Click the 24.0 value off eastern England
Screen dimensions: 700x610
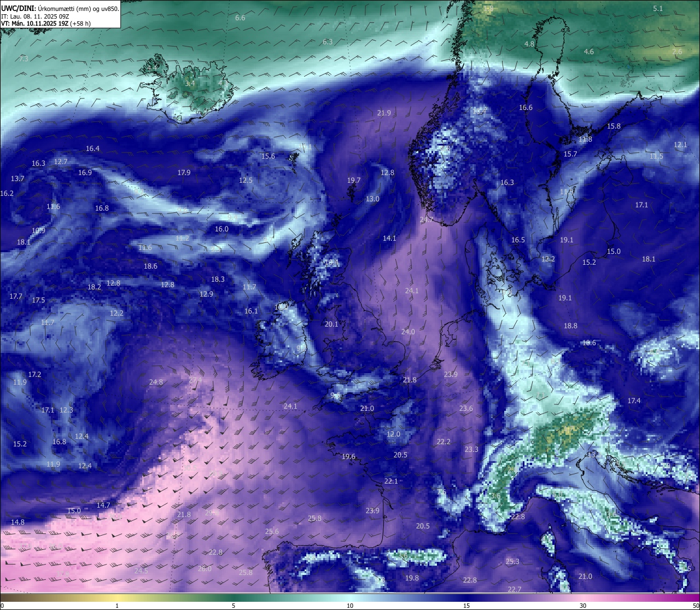click(x=408, y=332)
